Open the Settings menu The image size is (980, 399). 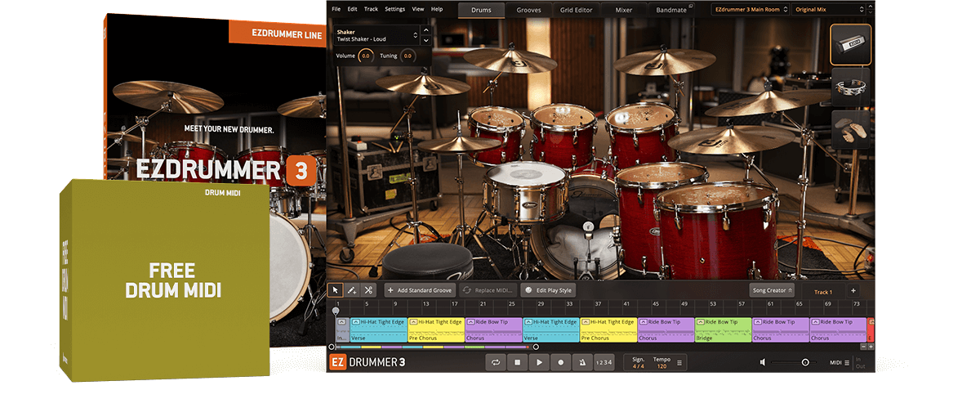point(394,9)
